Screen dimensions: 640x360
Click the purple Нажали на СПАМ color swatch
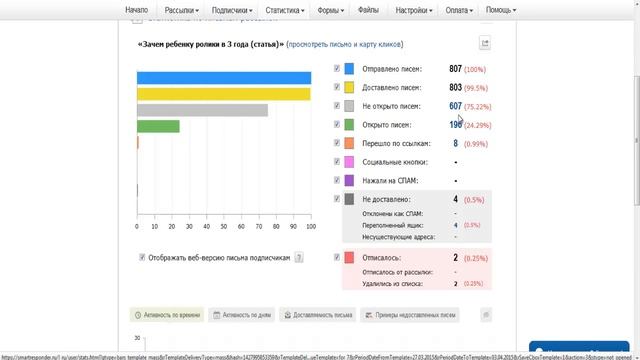click(x=349, y=180)
